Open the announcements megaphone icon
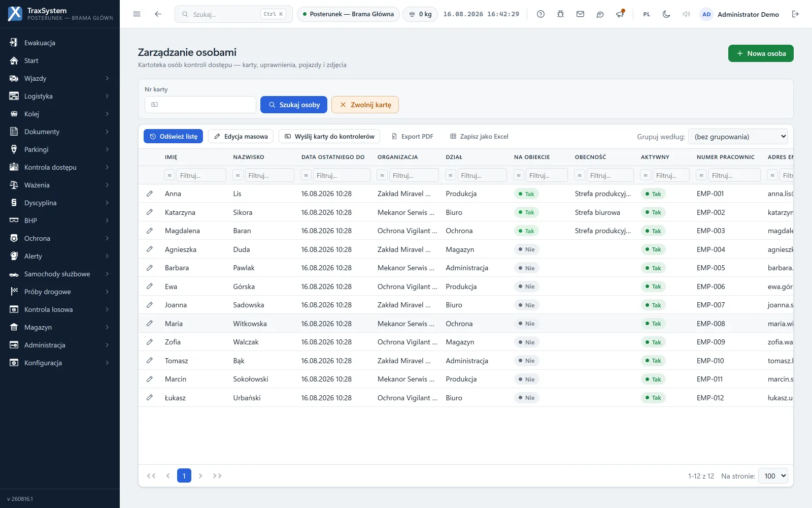 pos(620,14)
